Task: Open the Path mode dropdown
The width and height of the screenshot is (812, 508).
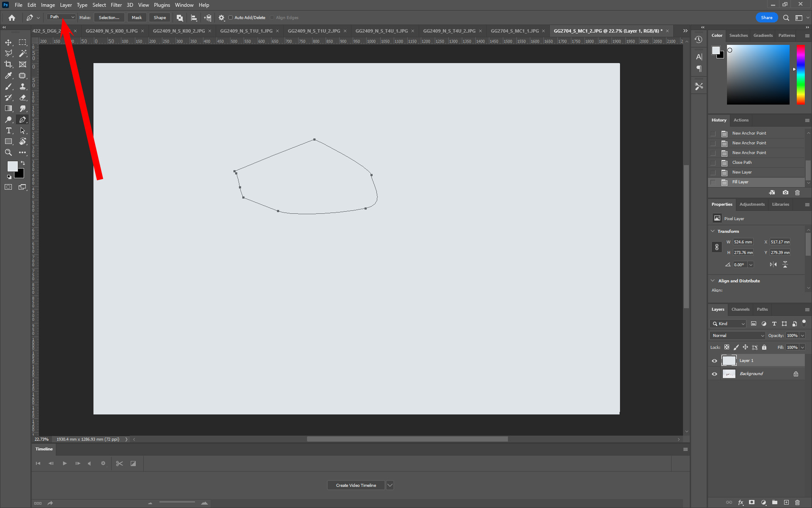Action: coord(61,17)
